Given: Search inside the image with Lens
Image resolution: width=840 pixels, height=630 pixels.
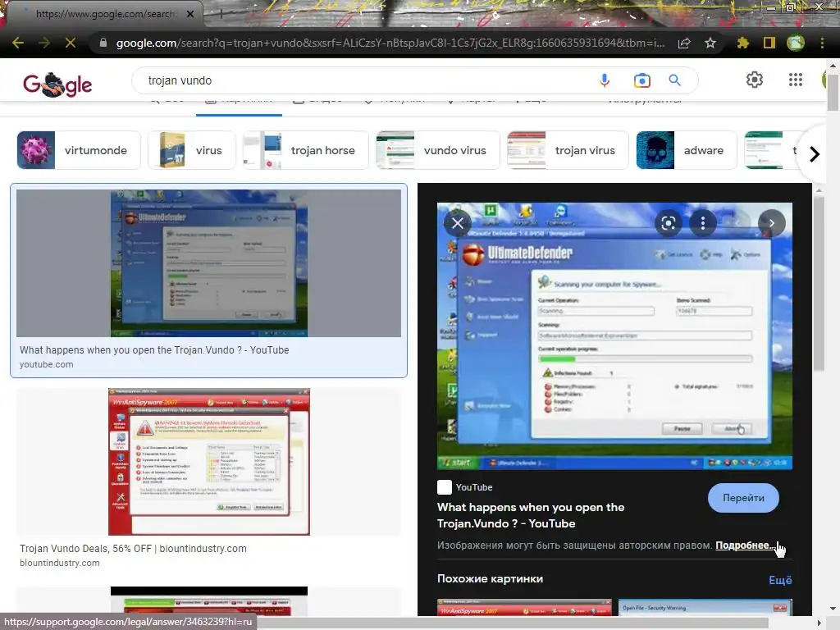Looking at the screenshot, I should (668, 223).
